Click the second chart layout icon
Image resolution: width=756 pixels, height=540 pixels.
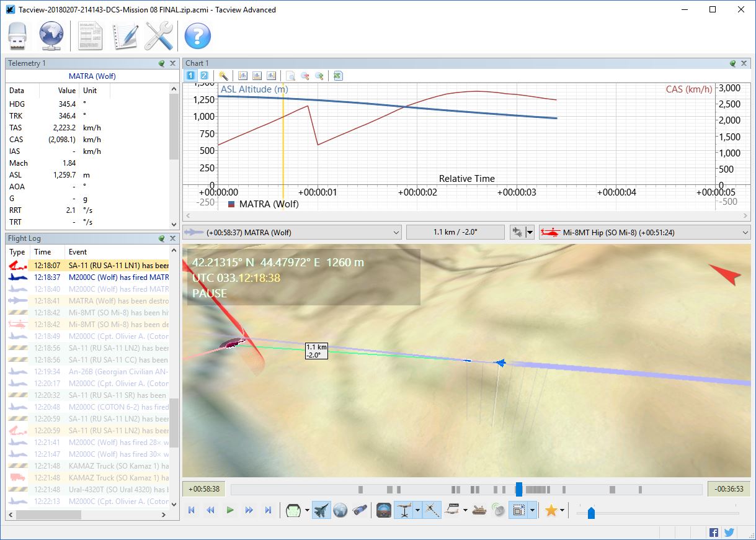point(257,76)
